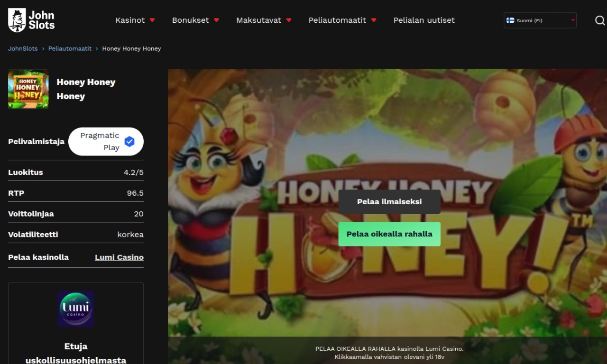Click the Honey Honey Honey sidebar title
The image size is (607, 364).
[86, 89]
